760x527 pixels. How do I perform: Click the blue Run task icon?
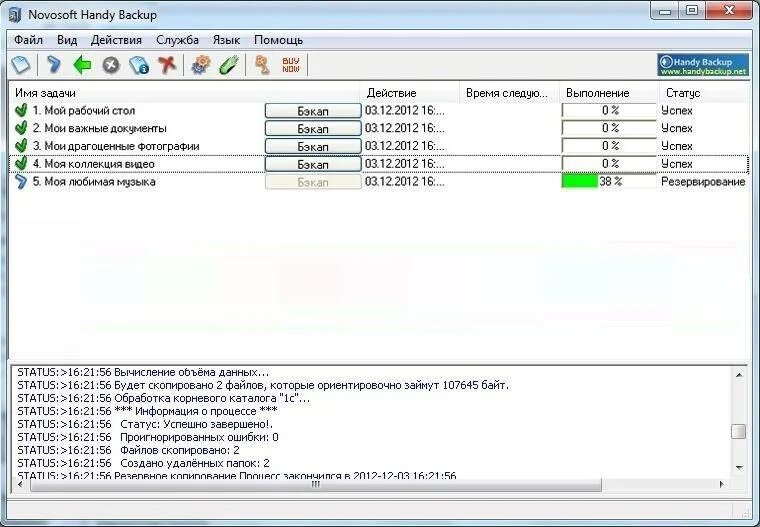(x=54, y=65)
